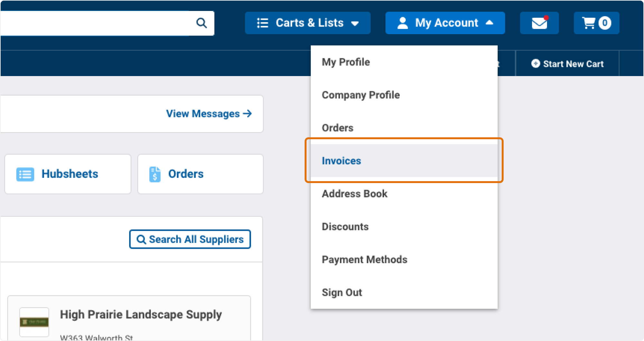644x341 pixels.
Task: Open the messages envelope icon
Action: click(539, 23)
